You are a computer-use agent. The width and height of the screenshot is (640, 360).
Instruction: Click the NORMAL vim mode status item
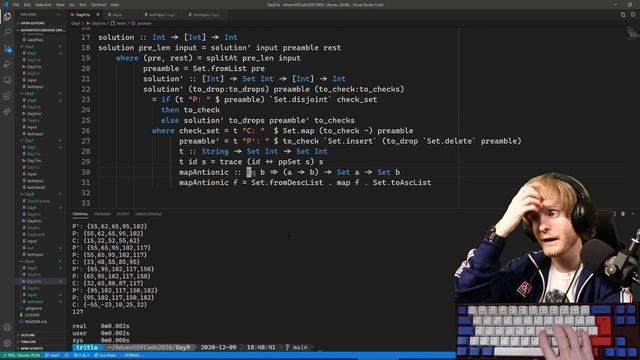pyautogui.click(x=132, y=356)
